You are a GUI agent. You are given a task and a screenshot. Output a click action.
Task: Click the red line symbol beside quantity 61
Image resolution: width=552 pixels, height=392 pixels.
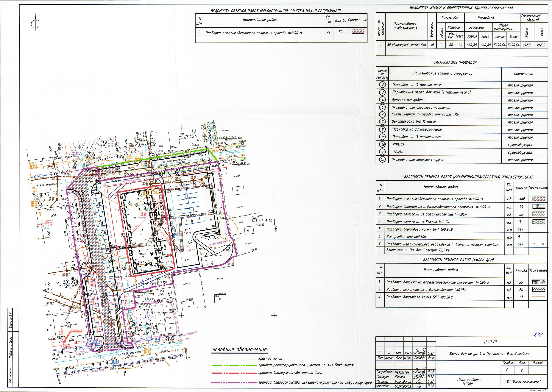point(539,297)
